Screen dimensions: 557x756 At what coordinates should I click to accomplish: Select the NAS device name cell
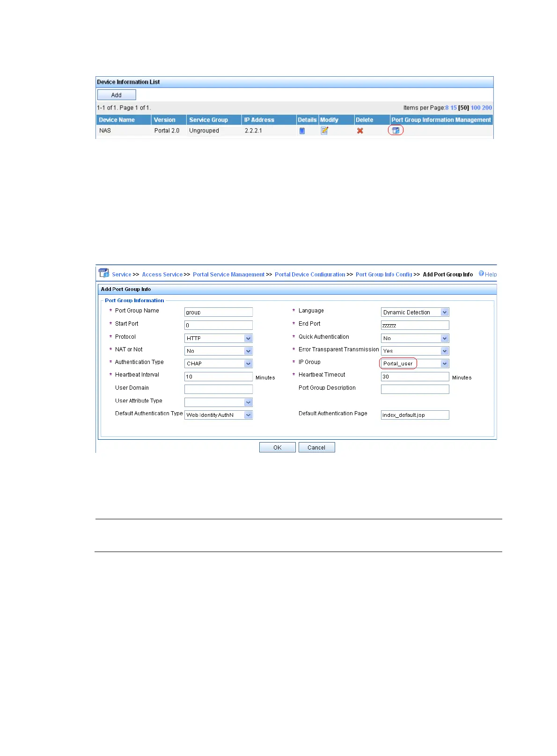[x=124, y=131]
